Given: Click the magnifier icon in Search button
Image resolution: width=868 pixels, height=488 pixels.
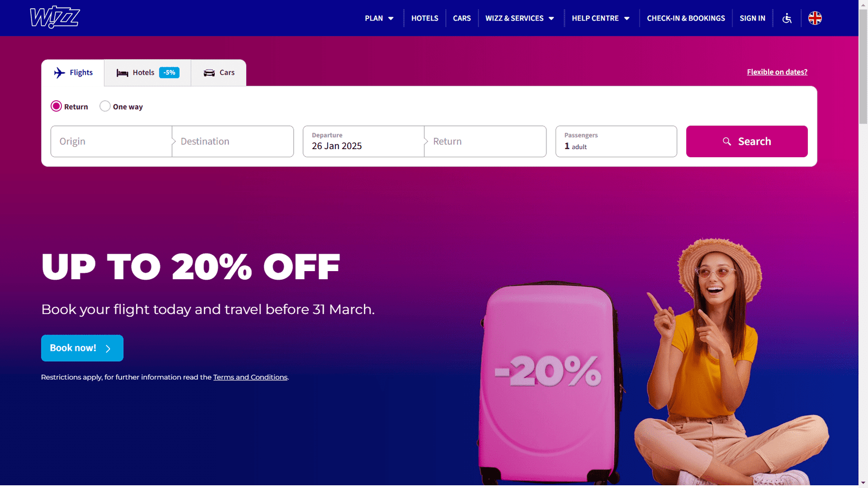Looking at the screenshot, I should (x=727, y=142).
